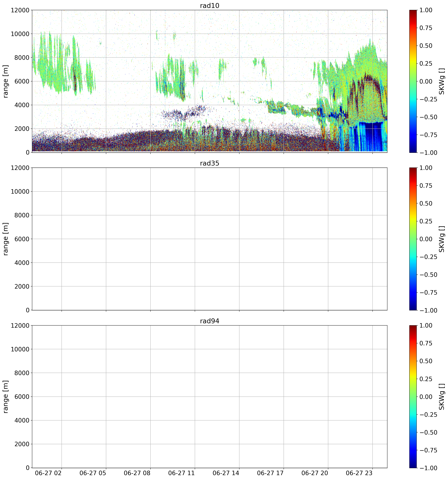448x479 pixels.
Task: Click the 4000 y-tick label on rad10
Action: 22,105
